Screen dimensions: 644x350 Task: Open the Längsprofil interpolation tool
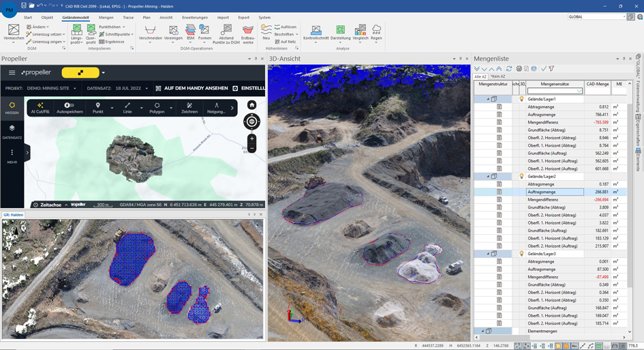(x=77, y=33)
